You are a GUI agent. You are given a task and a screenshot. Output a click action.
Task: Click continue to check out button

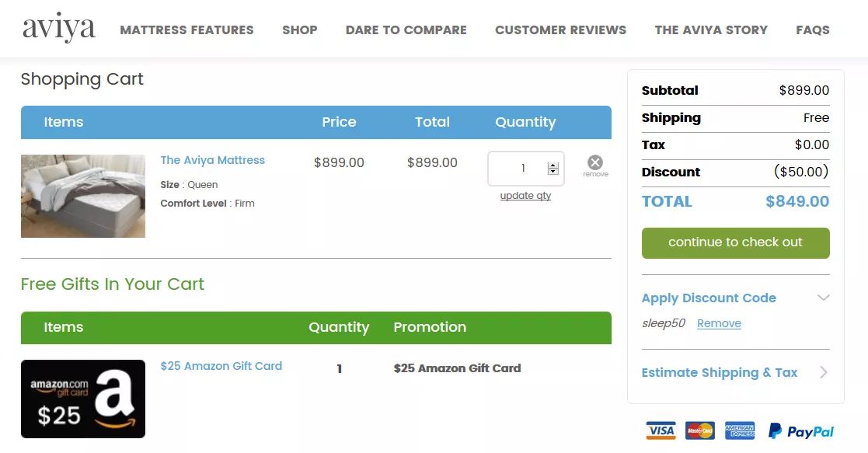coord(735,242)
